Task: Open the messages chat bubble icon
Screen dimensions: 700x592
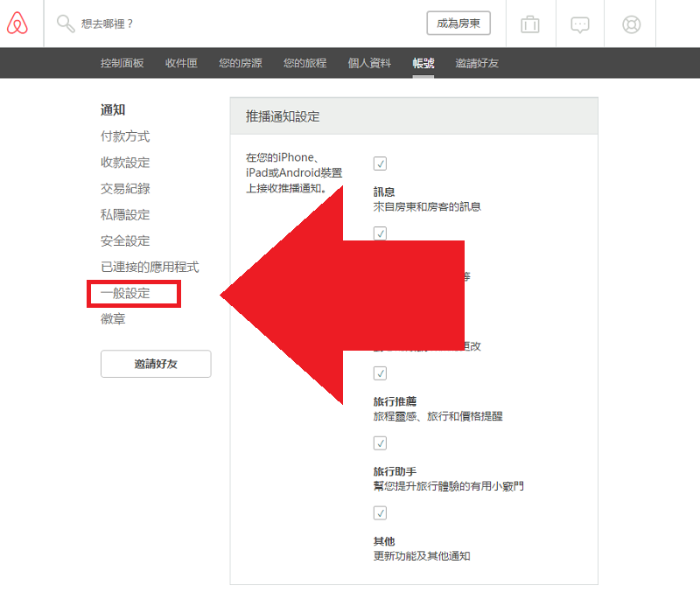Action: click(x=580, y=24)
